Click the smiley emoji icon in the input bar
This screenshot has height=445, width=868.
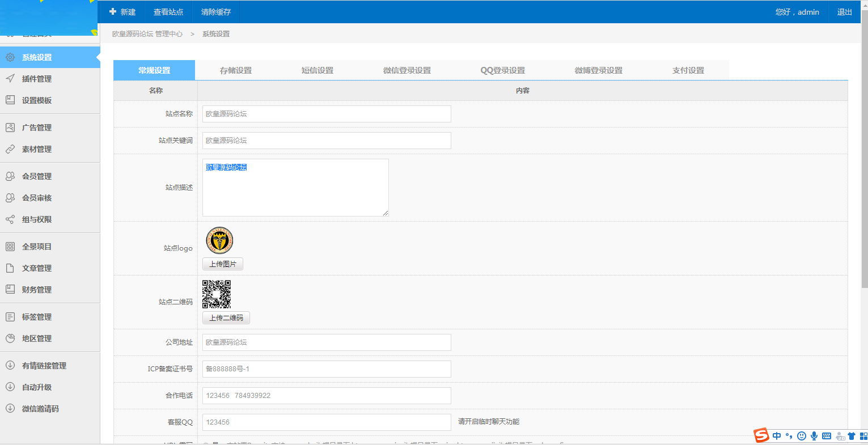[x=802, y=436]
